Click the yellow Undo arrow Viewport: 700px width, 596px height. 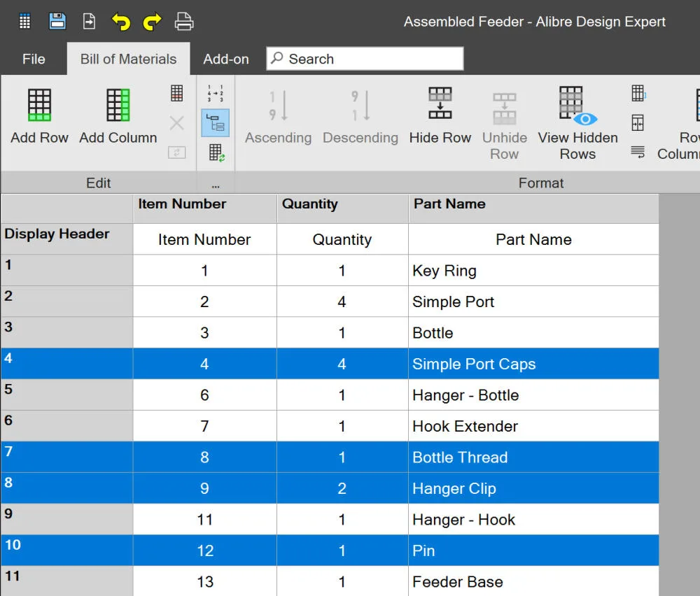(x=120, y=22)
